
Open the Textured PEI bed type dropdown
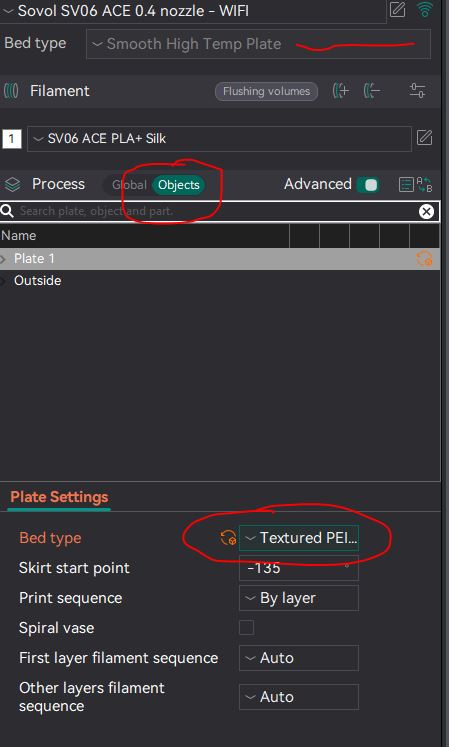[299, 538]
